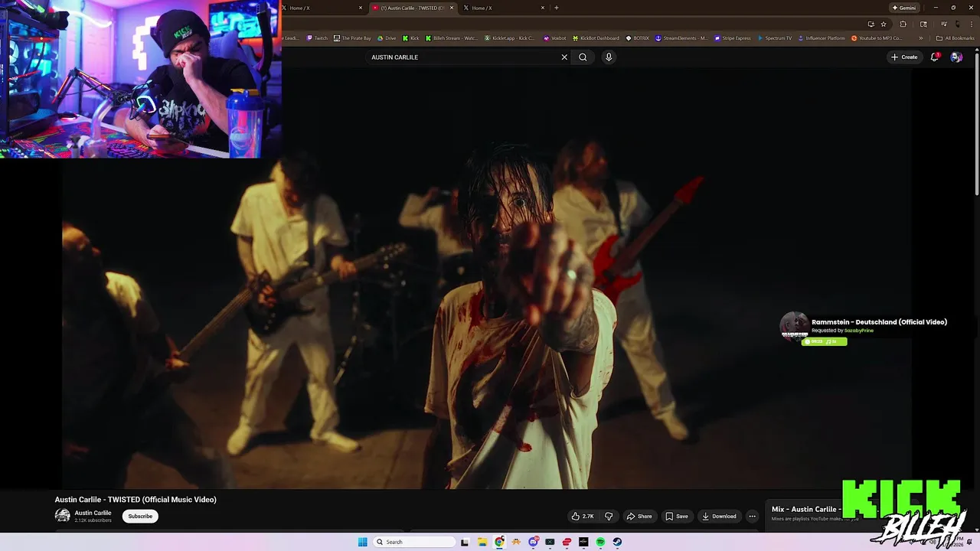Open Chrome media control icon in toolbar
Image resolution: width=980 pixels, height=551 pixels.
pyautogui.click(x=943, y=24)
